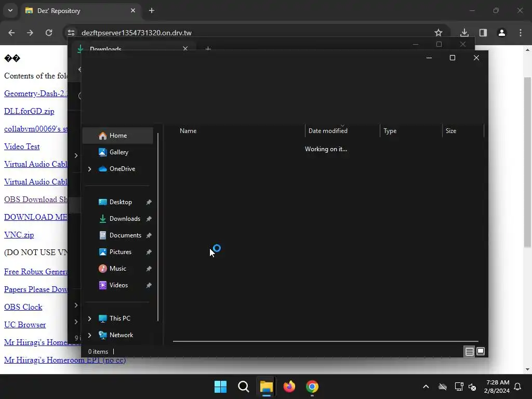Screen dimensions: 532x399
Task: Unpin Desktop using its pin icon
Action: (149, 202)
